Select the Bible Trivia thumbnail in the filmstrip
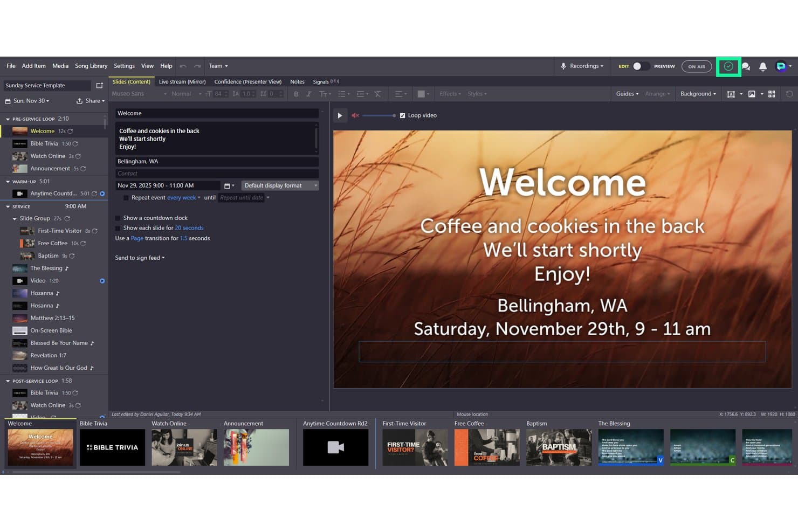The height and width of the screenshot is (532, 798). pyautogui.click(x=112, y=447)
